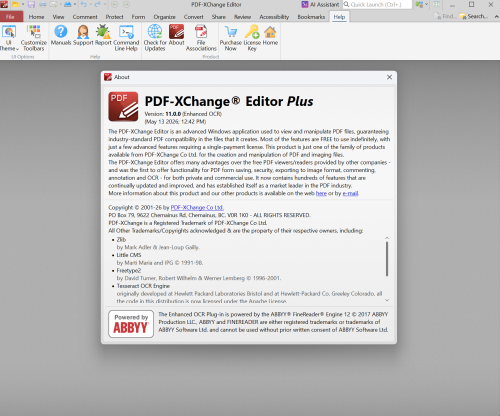Click the Home house icon
The width and height of the screenshot is (500, 416).
tap(270, 36)
